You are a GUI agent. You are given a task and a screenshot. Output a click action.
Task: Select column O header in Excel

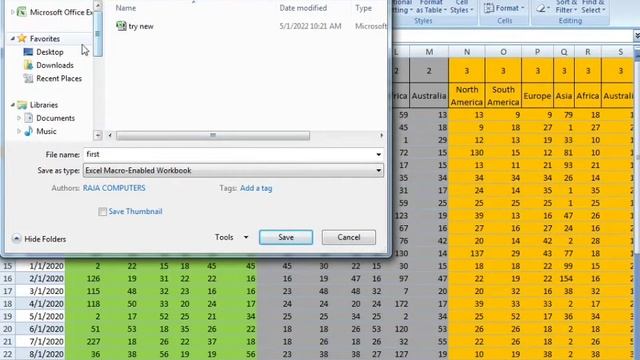pos(503,52)
